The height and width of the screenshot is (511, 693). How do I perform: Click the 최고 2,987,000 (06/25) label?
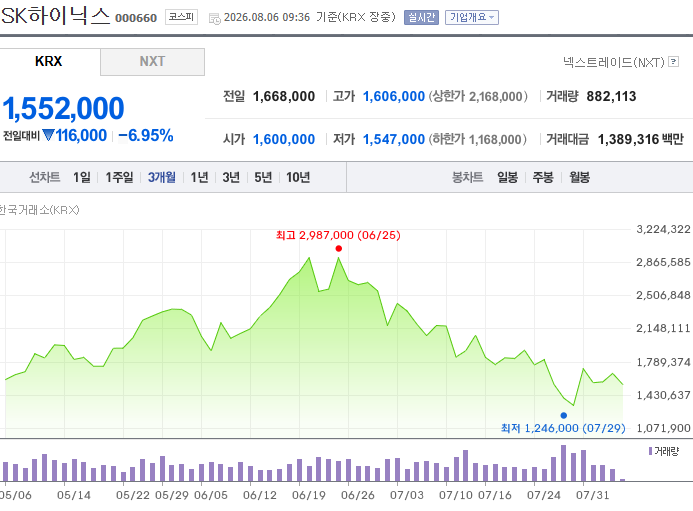click(338, 235)
